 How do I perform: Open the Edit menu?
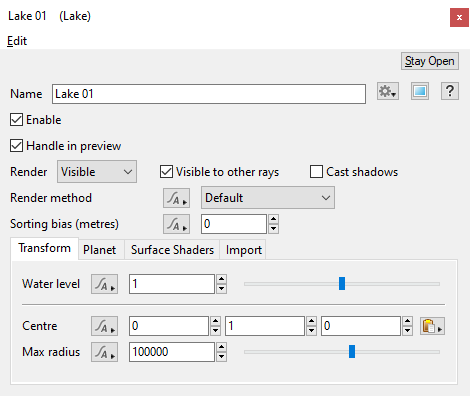(17, 41)
